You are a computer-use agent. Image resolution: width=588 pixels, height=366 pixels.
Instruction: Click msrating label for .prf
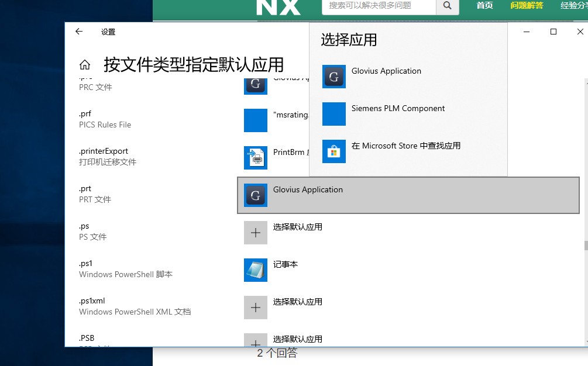[x=291, y=115]
